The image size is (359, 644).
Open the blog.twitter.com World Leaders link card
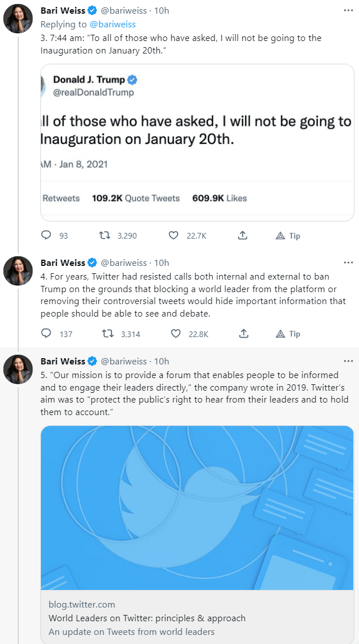click(x=197, y=617)
